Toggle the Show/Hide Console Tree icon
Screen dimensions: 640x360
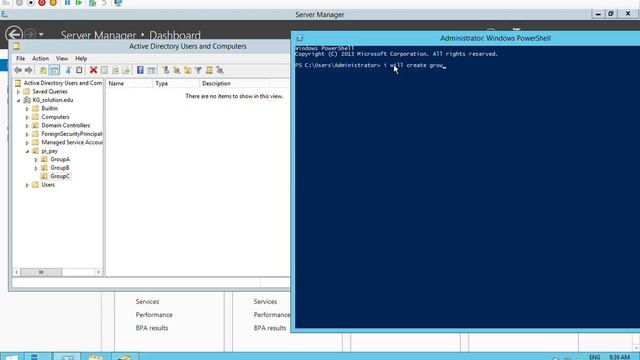(54, 70)
